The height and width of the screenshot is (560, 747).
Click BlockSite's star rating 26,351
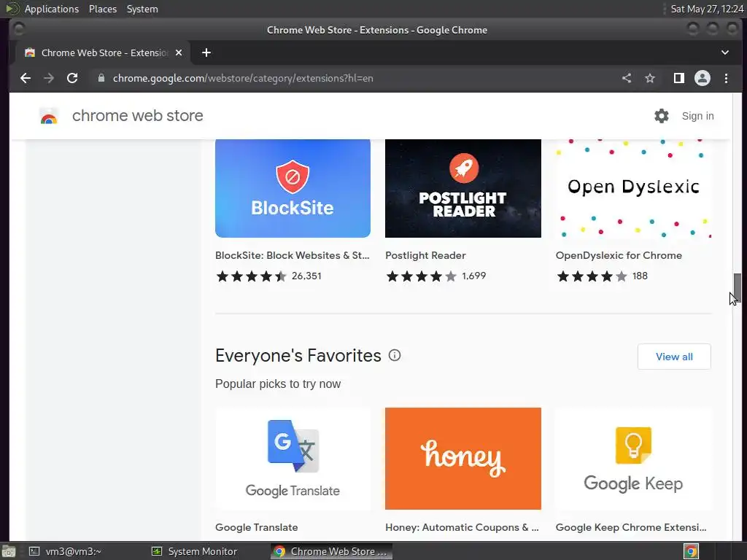pos(268,276)
